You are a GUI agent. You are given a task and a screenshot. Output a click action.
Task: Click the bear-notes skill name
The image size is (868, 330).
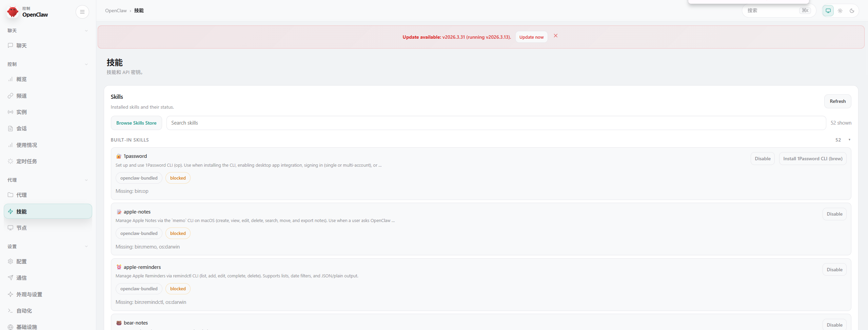tap(136, 323)
